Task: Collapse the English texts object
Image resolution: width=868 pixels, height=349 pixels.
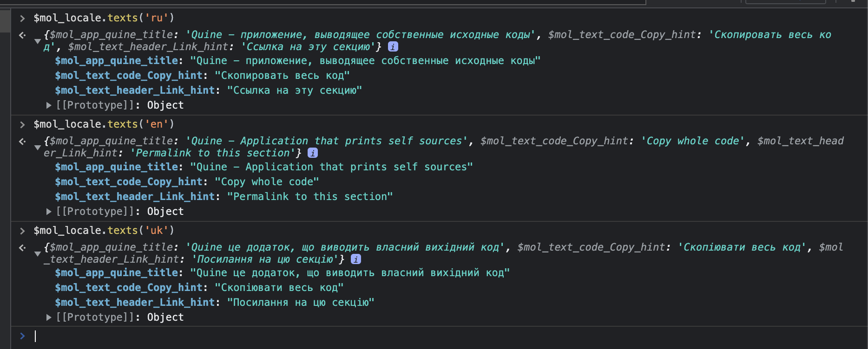Action: (x=38, y=148)
